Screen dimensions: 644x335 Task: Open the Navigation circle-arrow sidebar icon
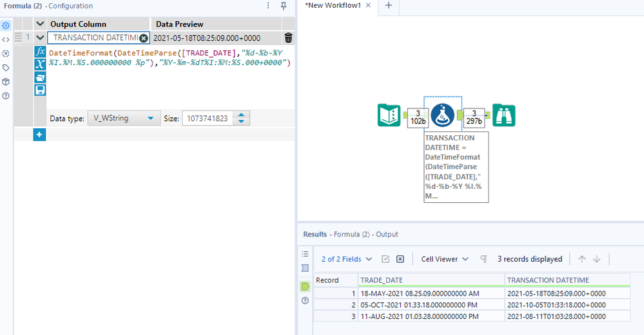(6, 53)
